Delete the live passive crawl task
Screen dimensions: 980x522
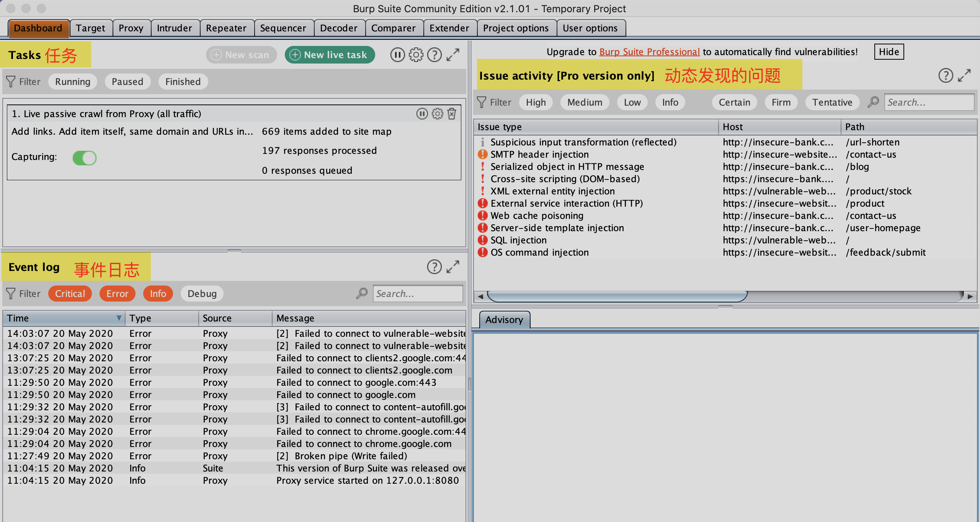click(452, 114)
